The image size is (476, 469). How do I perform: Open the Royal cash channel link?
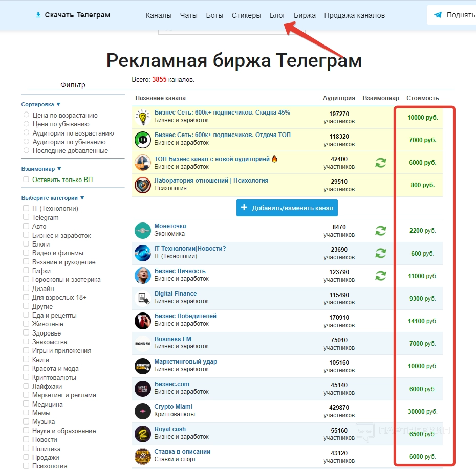coord(170,429)
